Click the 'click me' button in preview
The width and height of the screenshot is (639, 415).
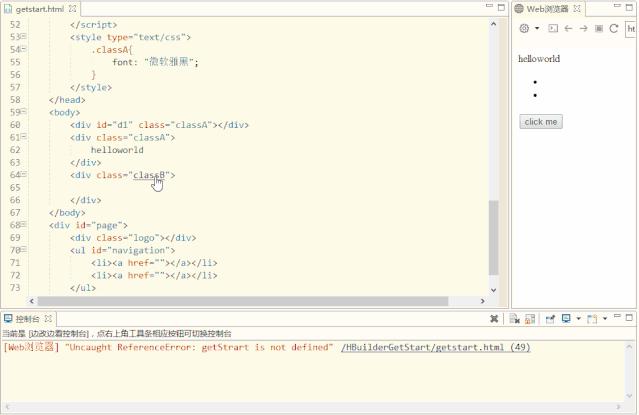[541, 121]
